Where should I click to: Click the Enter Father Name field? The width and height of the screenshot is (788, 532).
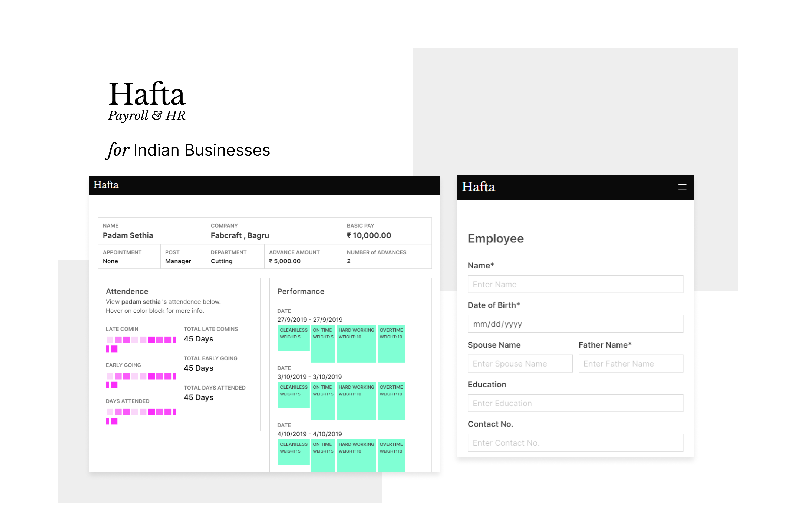coord(631,364)
